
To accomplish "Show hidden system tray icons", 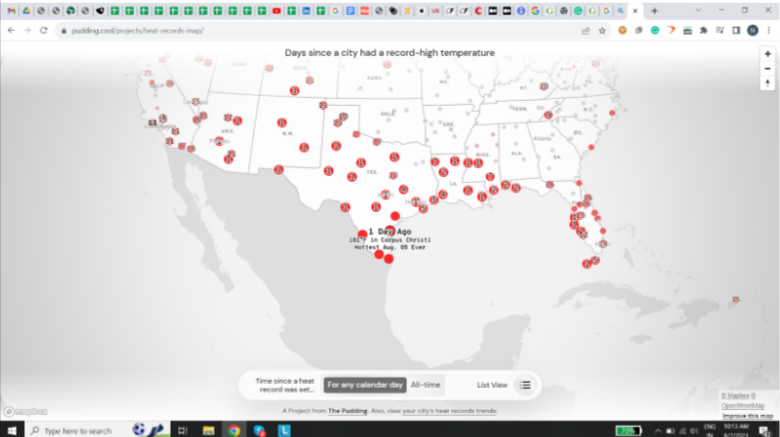I will coord(658,431).
